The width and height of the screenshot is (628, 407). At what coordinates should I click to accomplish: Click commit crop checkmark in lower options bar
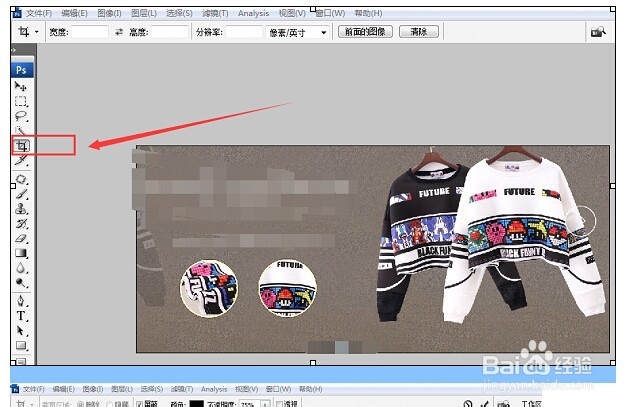485,404
